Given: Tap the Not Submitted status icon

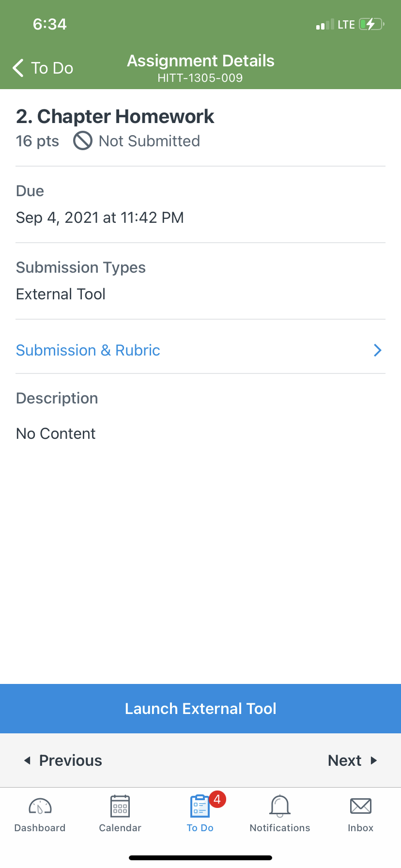Looking at the screenshot, I should [83, 141].
